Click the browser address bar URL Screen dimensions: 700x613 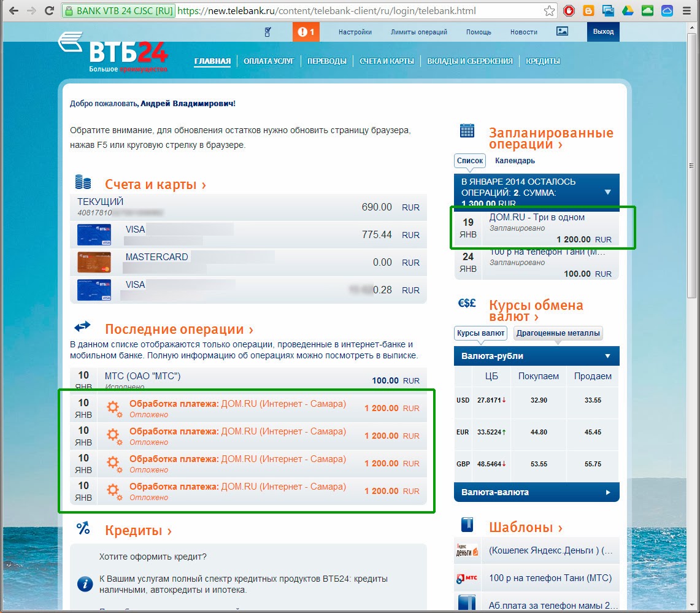(327, 10)
